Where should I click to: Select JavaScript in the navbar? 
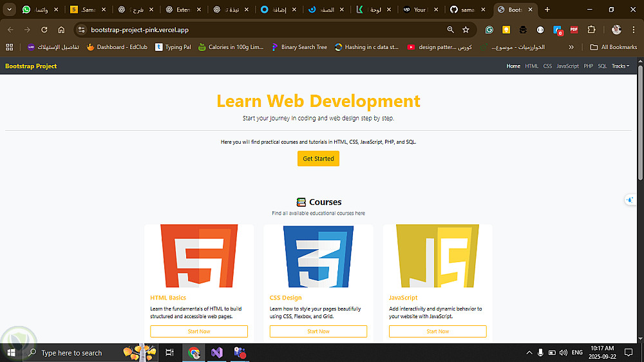coord(567,66)
